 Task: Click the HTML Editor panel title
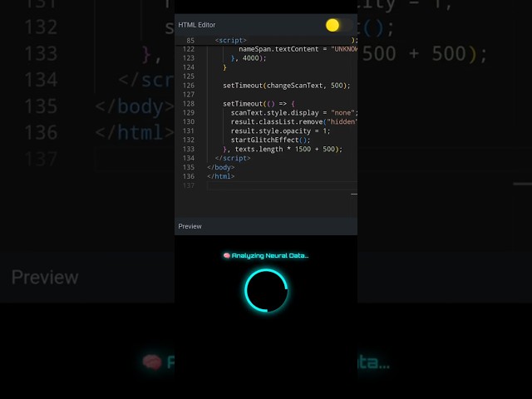(197, 25)
